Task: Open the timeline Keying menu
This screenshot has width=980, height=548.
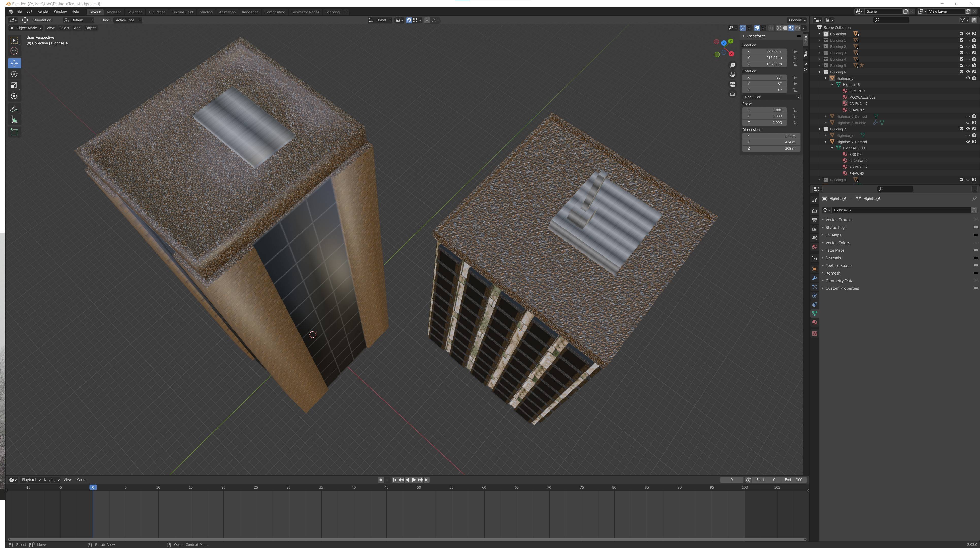Action: pyautogui.click(x=51, y=480)
